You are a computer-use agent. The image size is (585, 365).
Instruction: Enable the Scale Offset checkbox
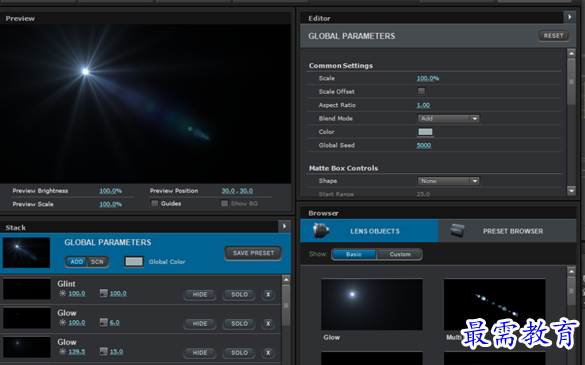pos(421,91)
